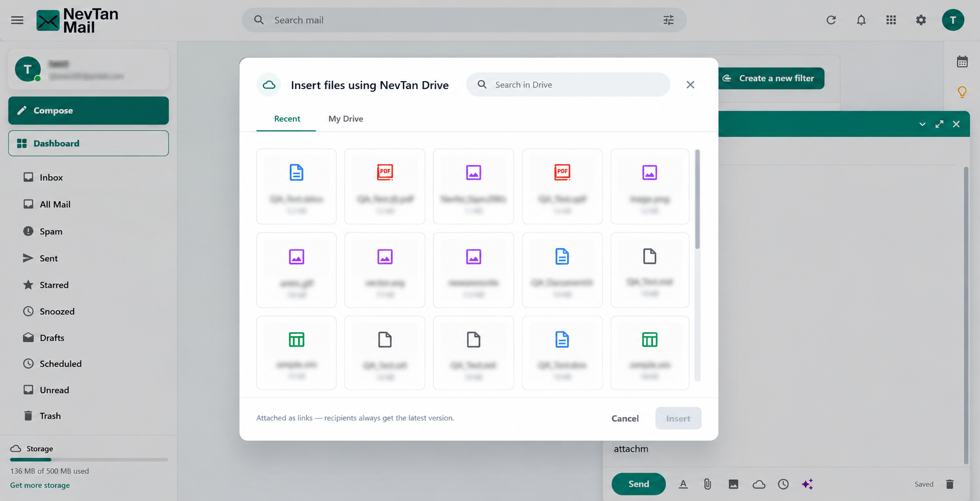Open the AI sparkle assistant icon

point(807,484)
